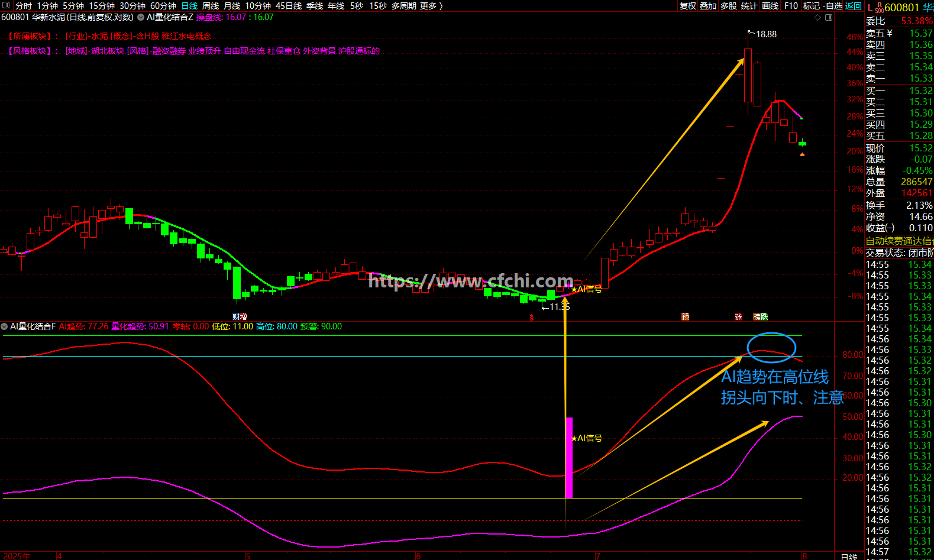
Task: Click 交易状态 闭市 status text
Action: coord(899,253)
